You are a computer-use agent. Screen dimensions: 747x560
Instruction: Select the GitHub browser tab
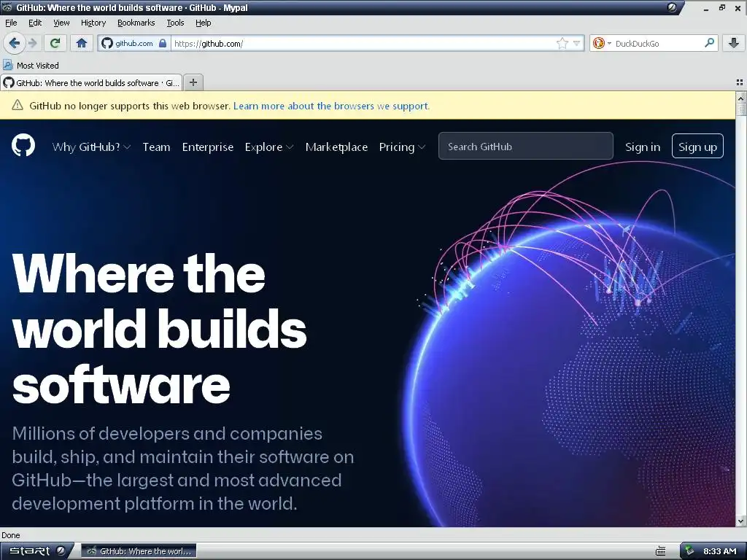tap(91, 83)
